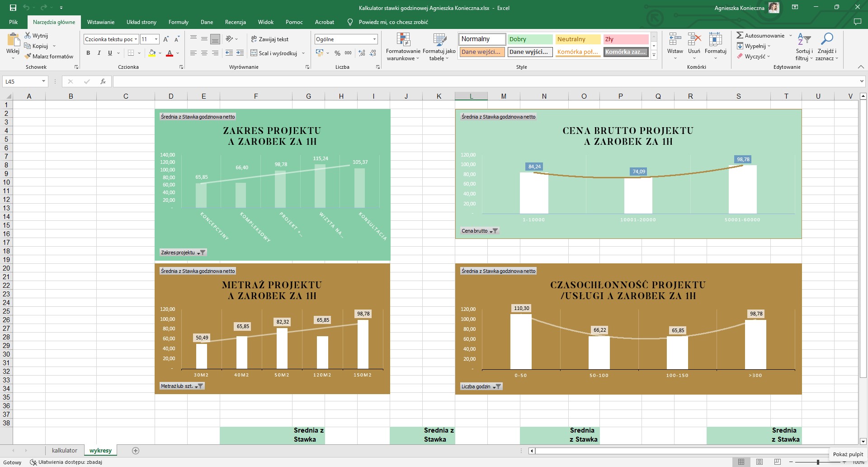Open the Wstawianie ribbon tab
Screen dimensions: 868x467
[x=100, y=22]
